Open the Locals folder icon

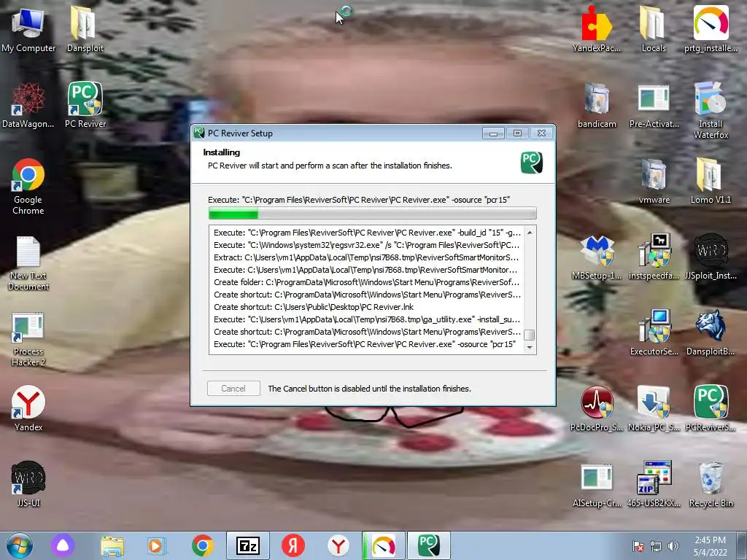pos(653,28)
